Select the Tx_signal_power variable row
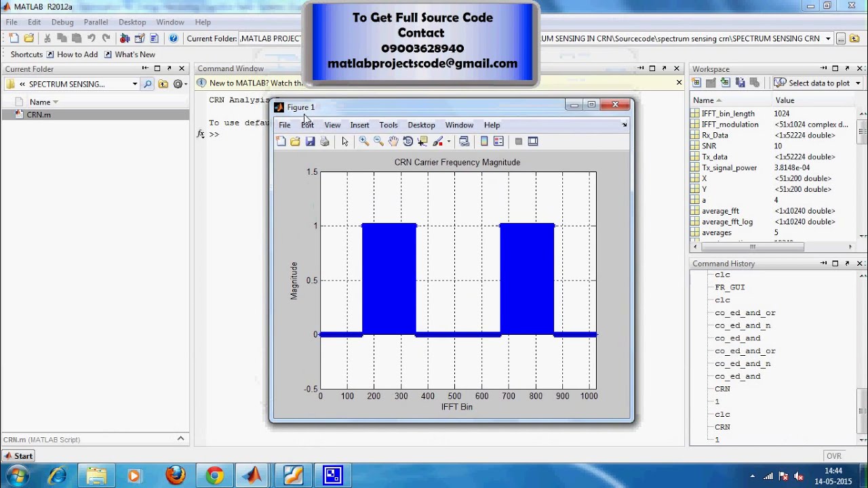The image size is (868, 488). pos(774,167)
